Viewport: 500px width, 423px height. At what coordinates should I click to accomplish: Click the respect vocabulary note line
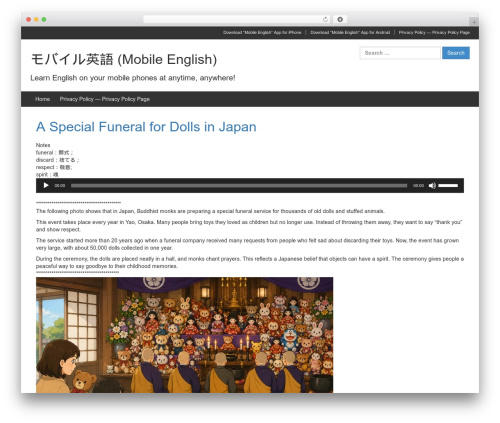coord(54,167)
